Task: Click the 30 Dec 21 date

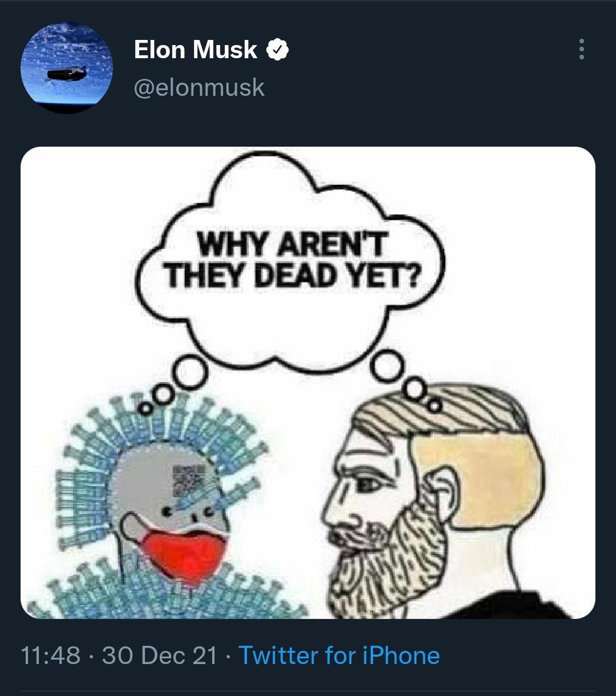Action: (159, 655)
